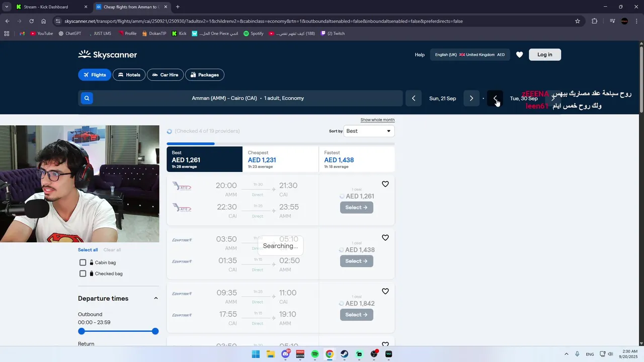
Task: Select the Packages tab
Action: pos(205,75)
